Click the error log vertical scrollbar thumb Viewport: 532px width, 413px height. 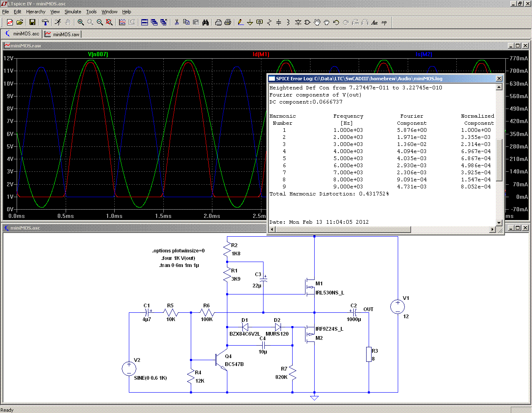pos(499,160)
